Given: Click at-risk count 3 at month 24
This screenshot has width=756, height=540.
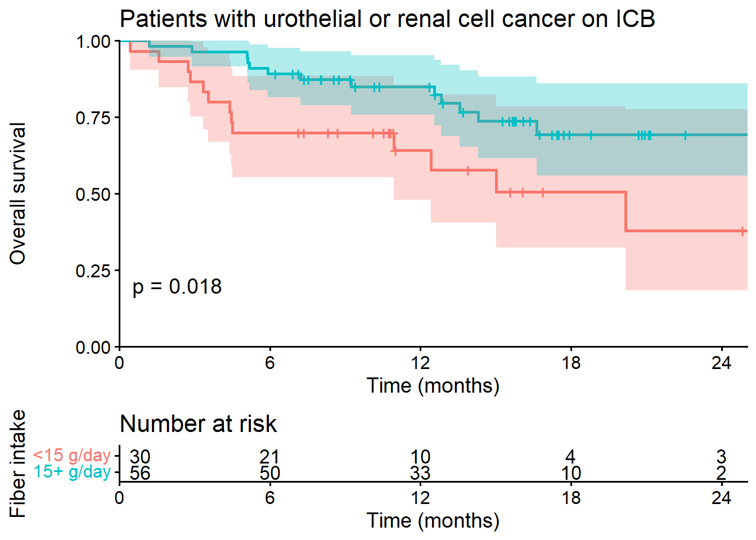Looking at the screenshot, I should tap(721, 456).
